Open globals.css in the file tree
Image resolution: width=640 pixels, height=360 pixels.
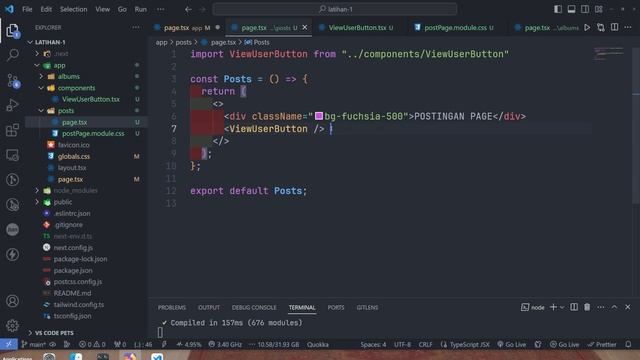click(x=74, y=156)
